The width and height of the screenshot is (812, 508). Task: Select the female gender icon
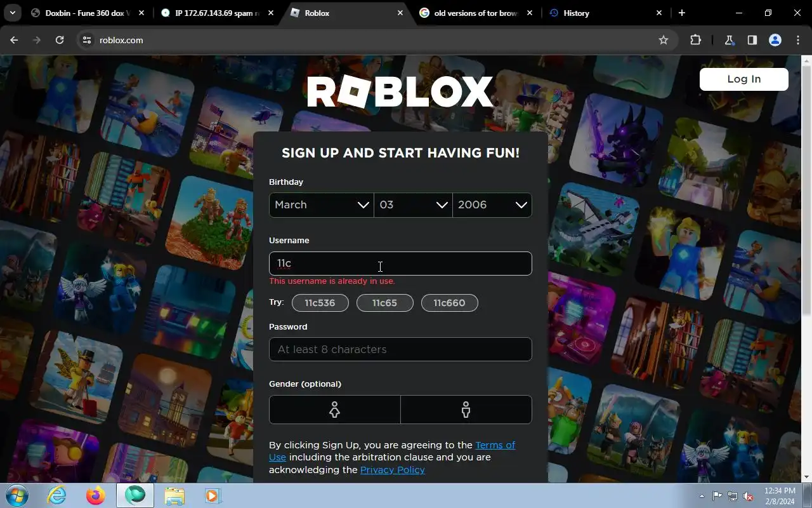(335, 410)
